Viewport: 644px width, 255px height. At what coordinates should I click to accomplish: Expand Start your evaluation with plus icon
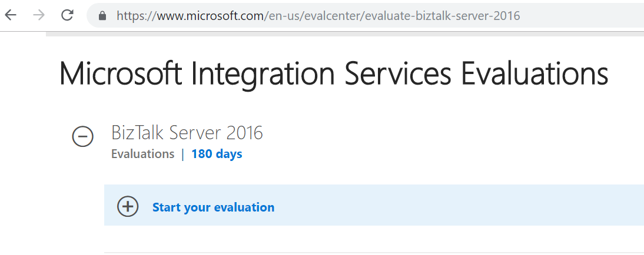point(128,207)
